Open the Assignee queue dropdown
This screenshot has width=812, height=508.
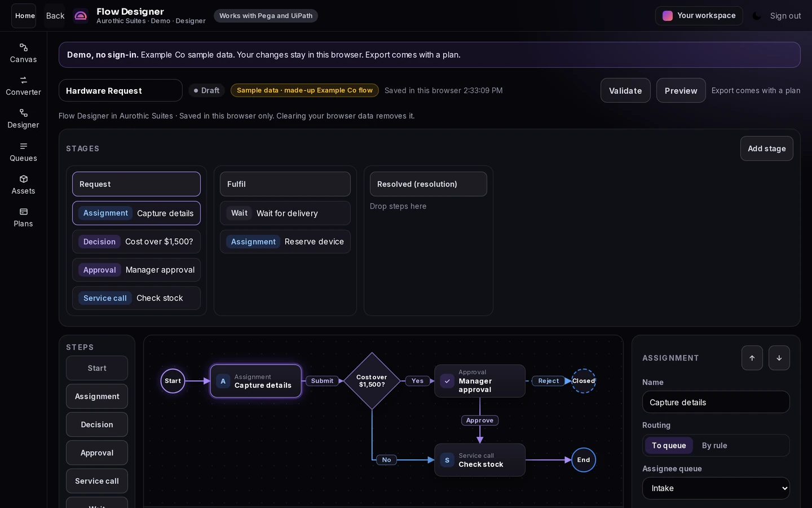[x=716, y=488]
